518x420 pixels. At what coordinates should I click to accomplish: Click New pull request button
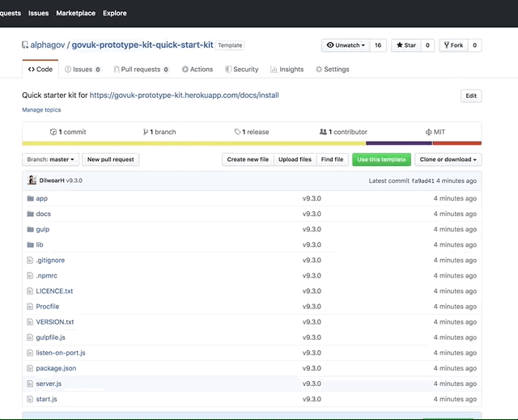click(110, 159)
